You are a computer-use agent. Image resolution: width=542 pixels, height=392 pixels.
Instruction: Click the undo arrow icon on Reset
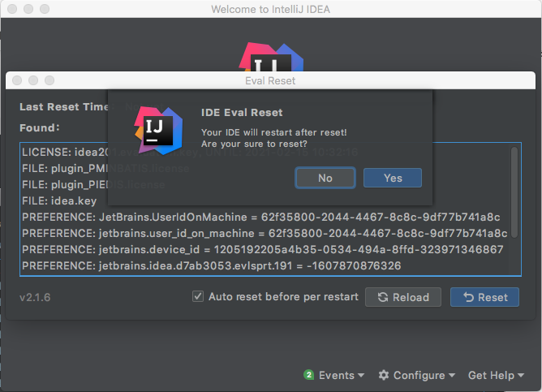(x=468, y=297)
